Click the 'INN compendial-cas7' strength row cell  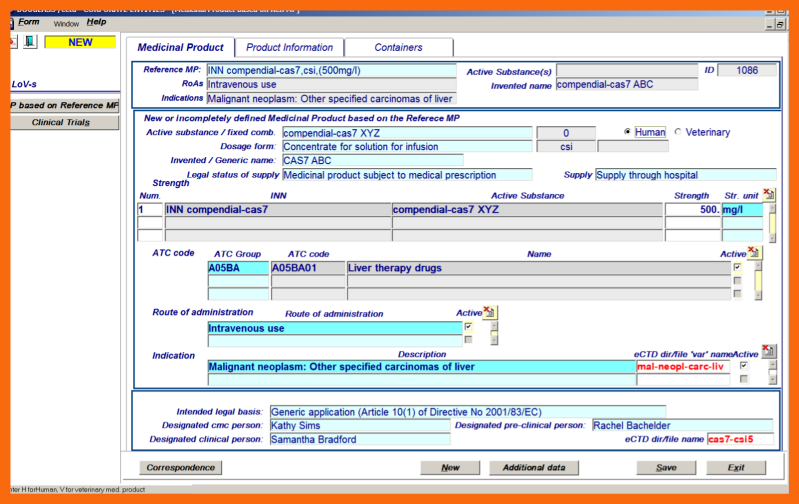click(278, 209)
